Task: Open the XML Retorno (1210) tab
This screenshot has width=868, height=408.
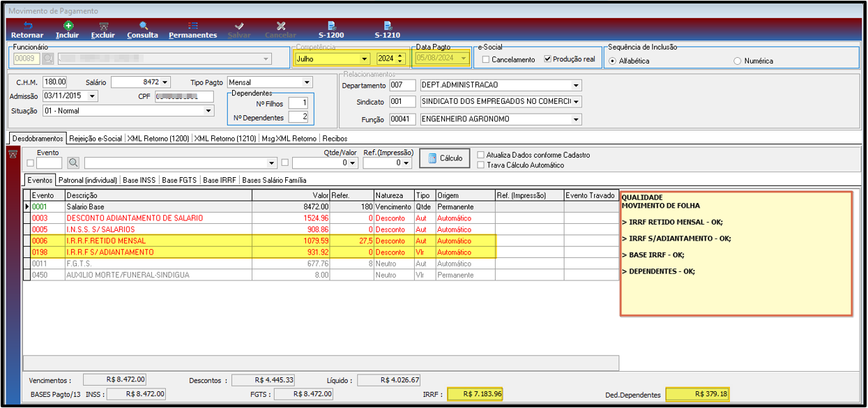Action: [x=225, y=138]
